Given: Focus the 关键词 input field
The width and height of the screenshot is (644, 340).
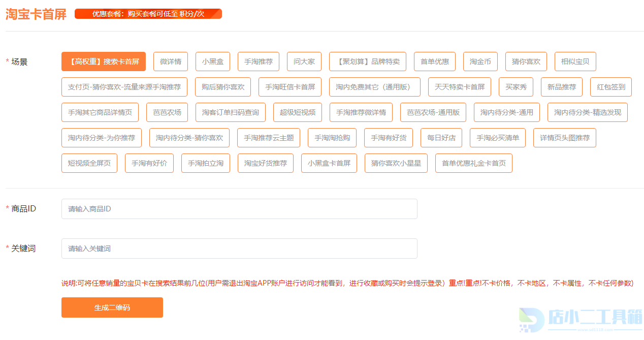Looking at the screenshot, I should pos(239,249).
